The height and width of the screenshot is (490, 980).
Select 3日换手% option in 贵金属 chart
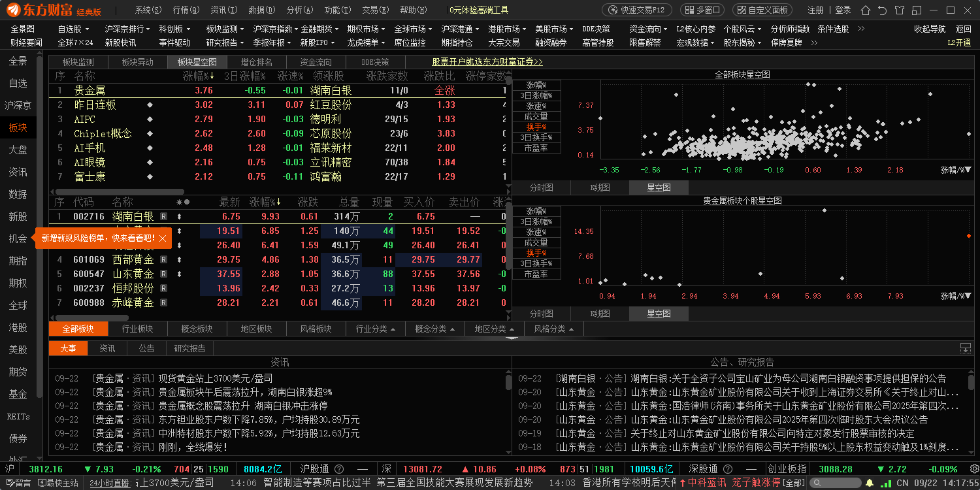pyautogui.click(x=536, y=263)
